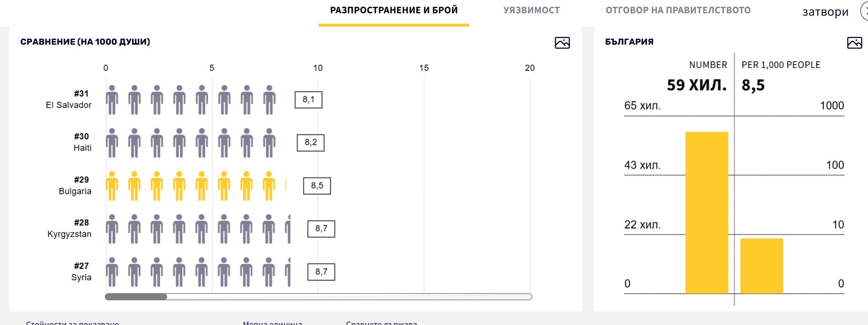Select the #29 Bulgaria country label
This screenshot has height=325, width=868.
[x=75, y=186]
